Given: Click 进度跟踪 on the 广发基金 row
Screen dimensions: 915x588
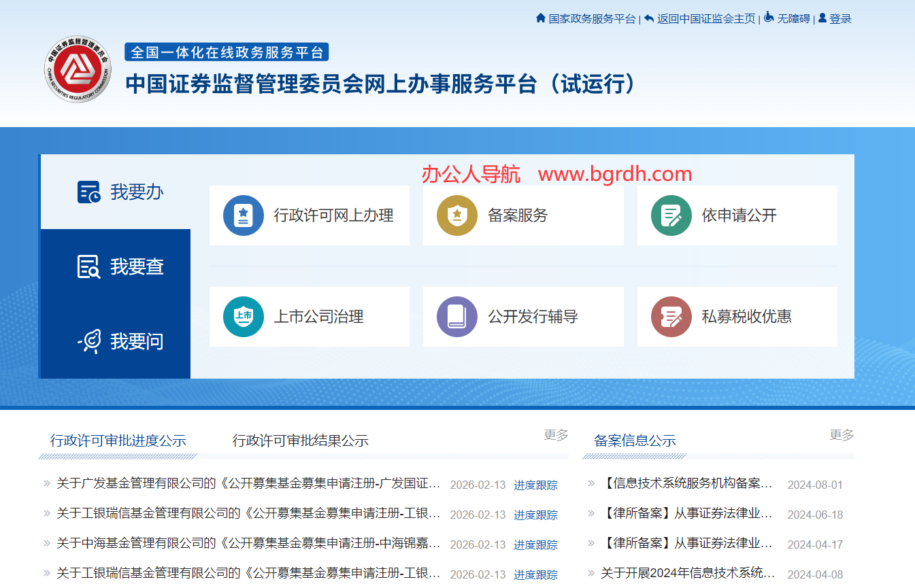Looking at the screenshot, I should [535, 485].
